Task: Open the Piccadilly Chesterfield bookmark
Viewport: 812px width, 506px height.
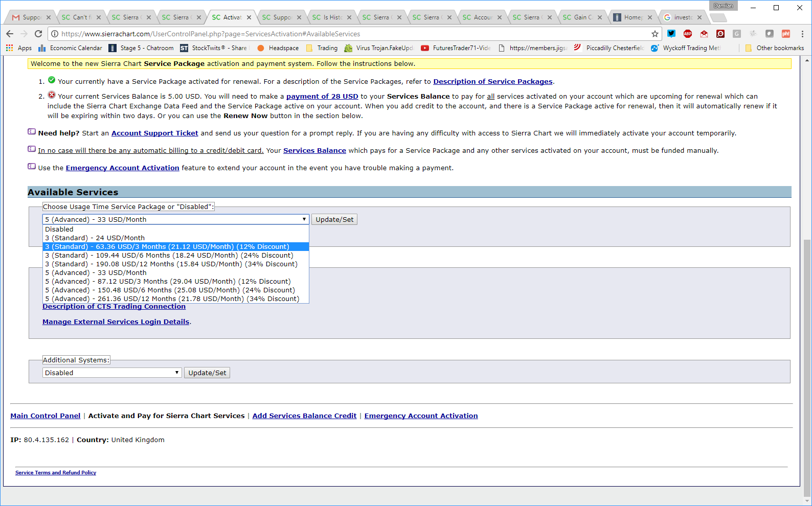Action: pos(609,48)
